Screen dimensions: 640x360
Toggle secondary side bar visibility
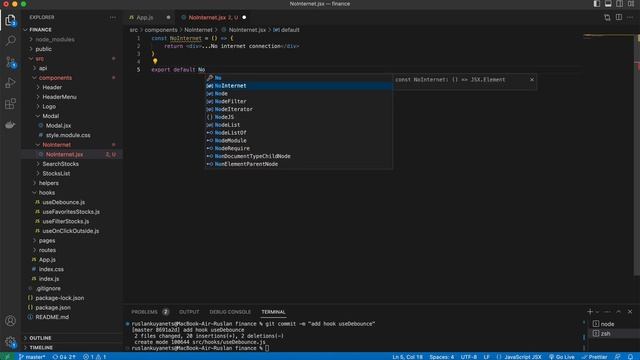pos(620,4)
